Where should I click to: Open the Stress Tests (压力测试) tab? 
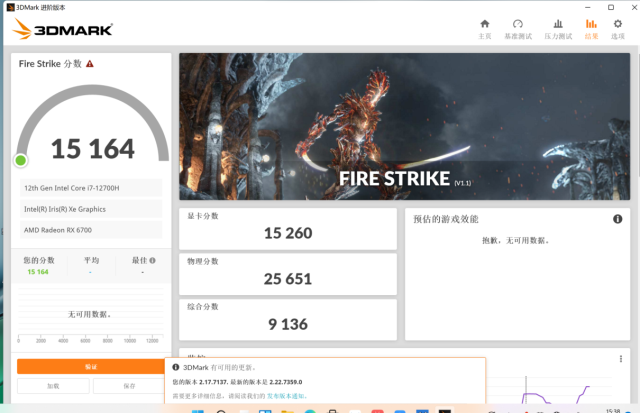click(x=558, y=29)
